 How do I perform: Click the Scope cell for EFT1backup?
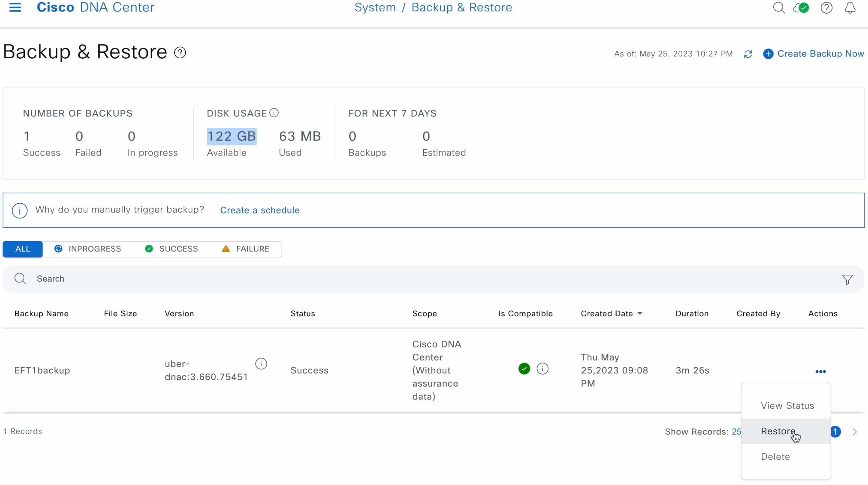click(437, 371)
